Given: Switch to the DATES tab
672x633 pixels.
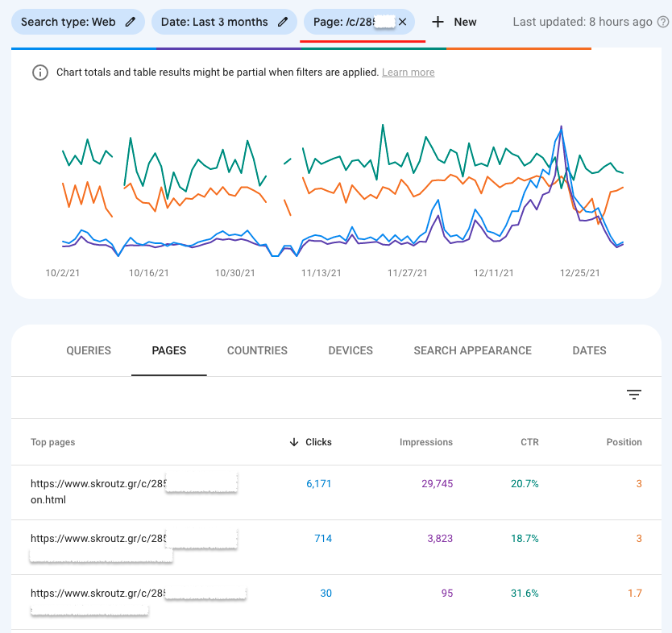Looking at the screenshot, I should click(x=589, y=351).
